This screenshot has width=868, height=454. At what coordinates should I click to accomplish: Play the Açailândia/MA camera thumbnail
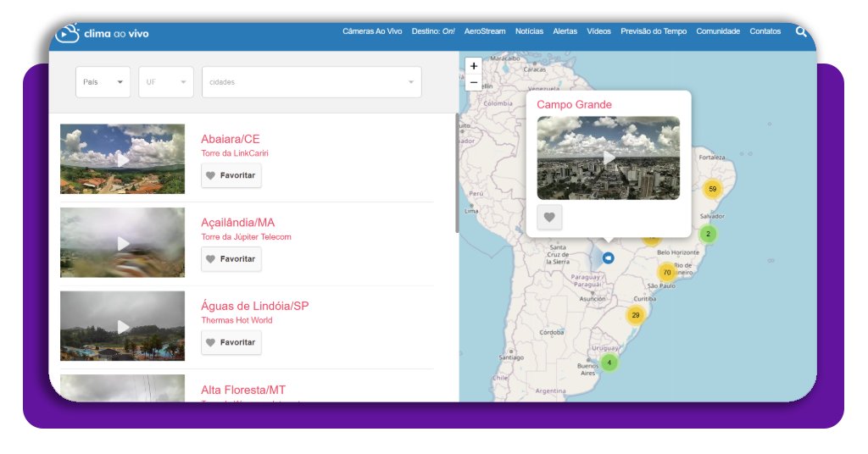point(122,242)
